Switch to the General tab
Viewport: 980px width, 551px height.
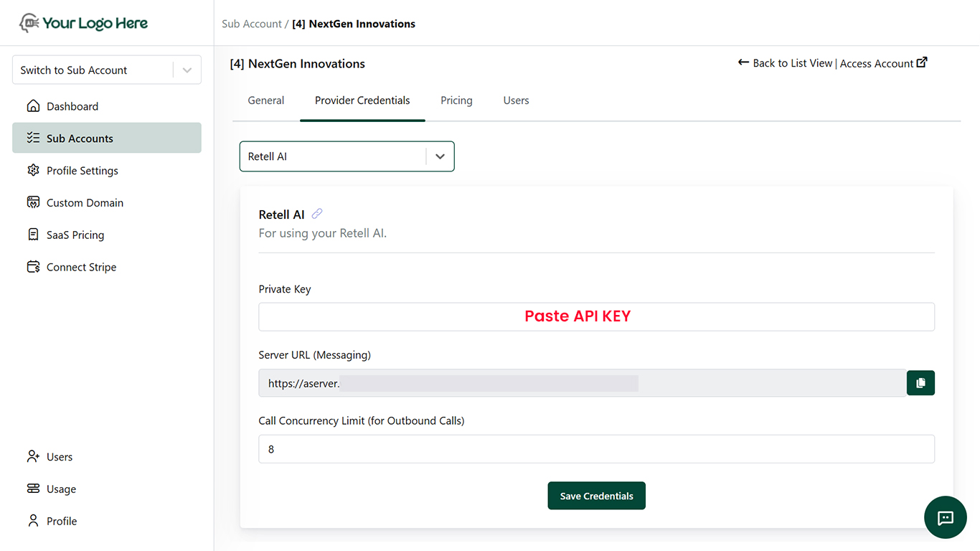coord(266,100)
